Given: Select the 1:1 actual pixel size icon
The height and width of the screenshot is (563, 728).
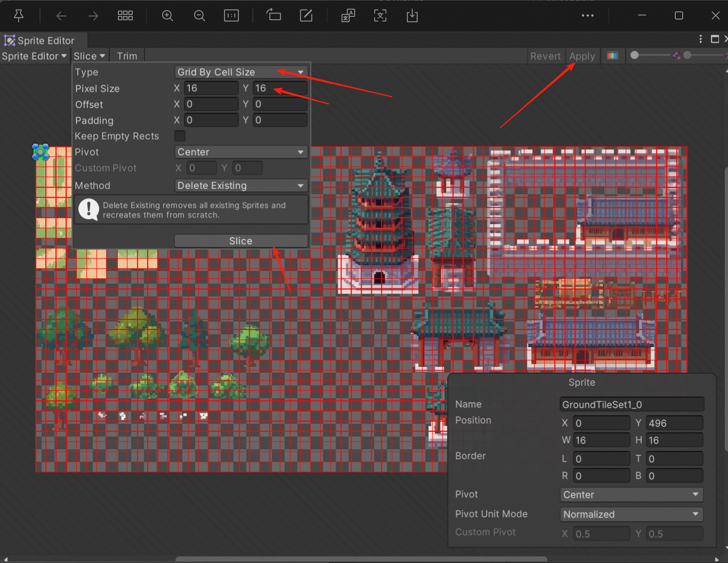Looking at the screenshot, I should click(231, 15).
